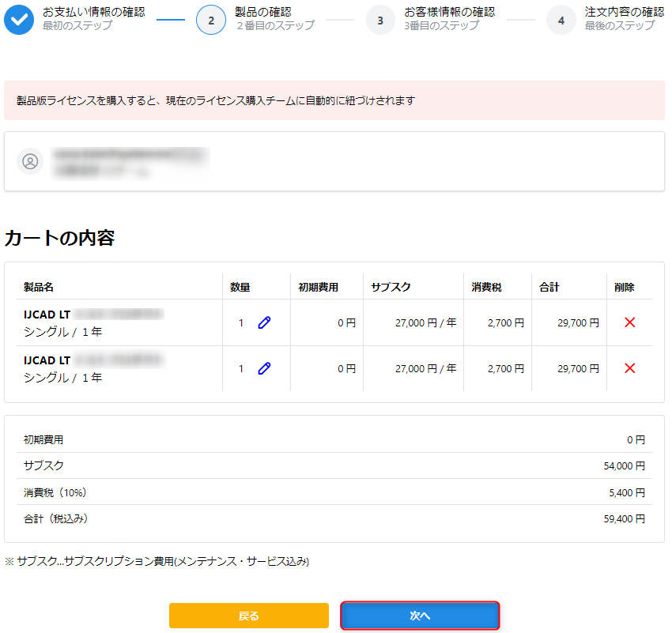Click the 次へ next button
Viewport: 672px width, 633px height.
(420, 616)
